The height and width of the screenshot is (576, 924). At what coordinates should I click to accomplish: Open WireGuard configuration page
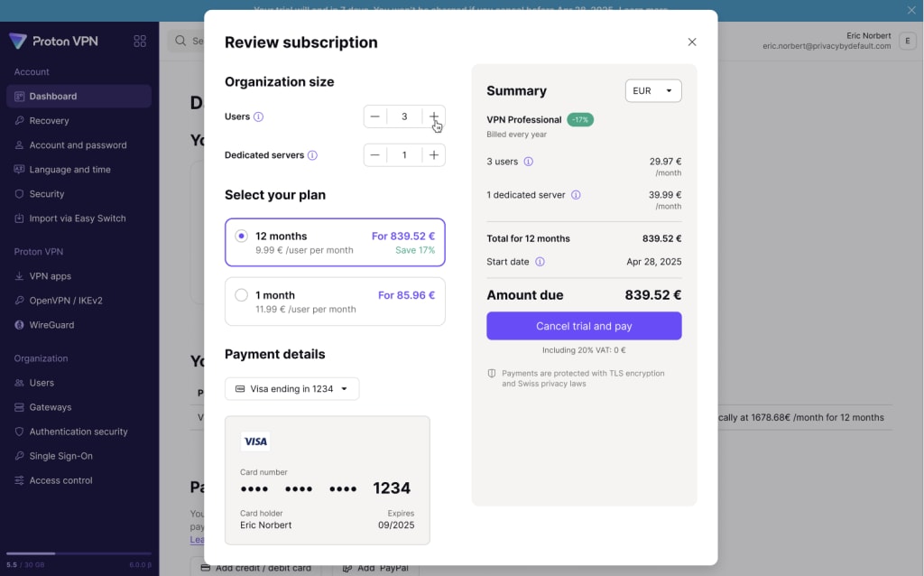[x=79, y=325]
